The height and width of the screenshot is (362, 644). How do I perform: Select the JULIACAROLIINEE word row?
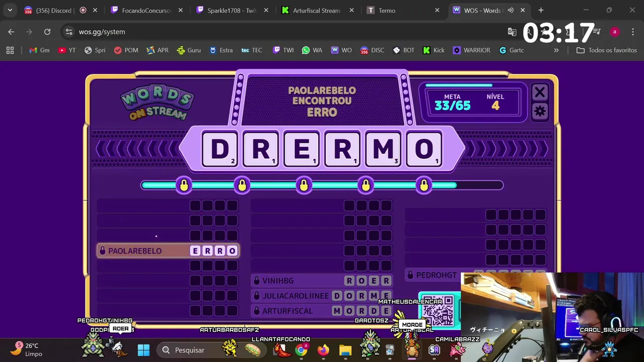[322, 296]
